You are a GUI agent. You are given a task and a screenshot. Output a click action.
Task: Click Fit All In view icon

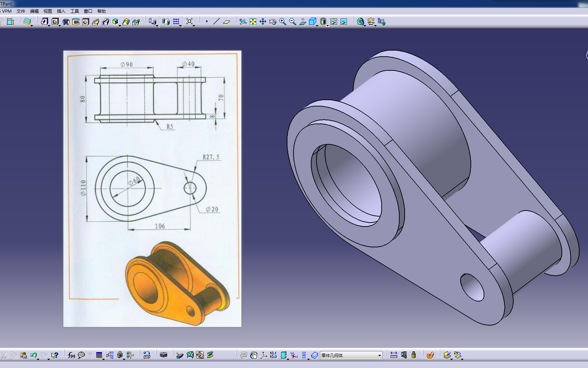[x=253, y=22]
